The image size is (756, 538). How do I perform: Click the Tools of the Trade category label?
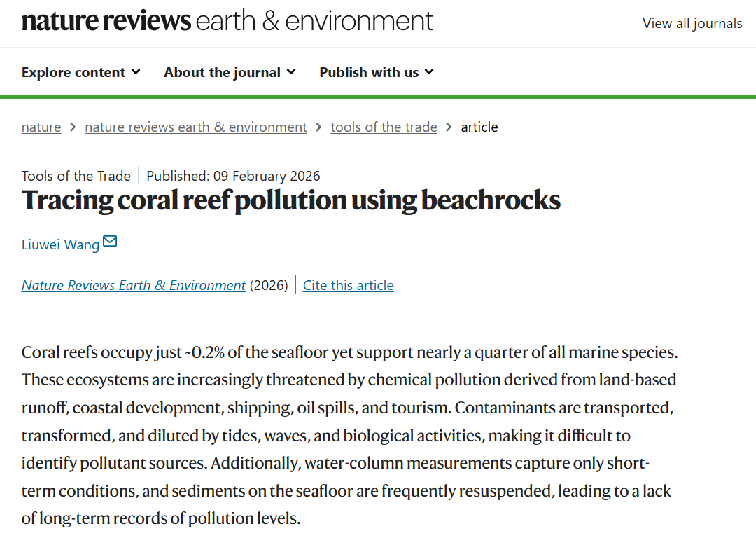pos(76,176)
